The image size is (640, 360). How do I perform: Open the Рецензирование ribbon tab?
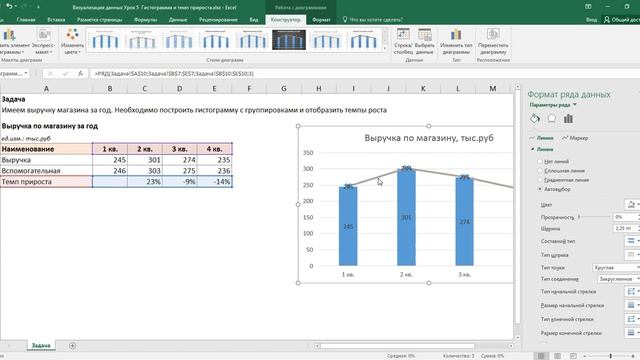click(218, 20)
